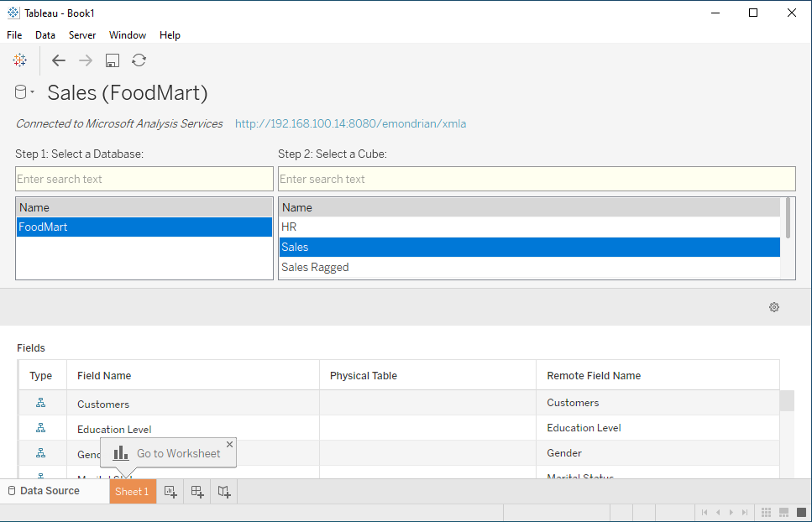Image resolution: width=812 pixels, height=522 pixels.
Task: Open the Data menu
Action: coord(45,35)
